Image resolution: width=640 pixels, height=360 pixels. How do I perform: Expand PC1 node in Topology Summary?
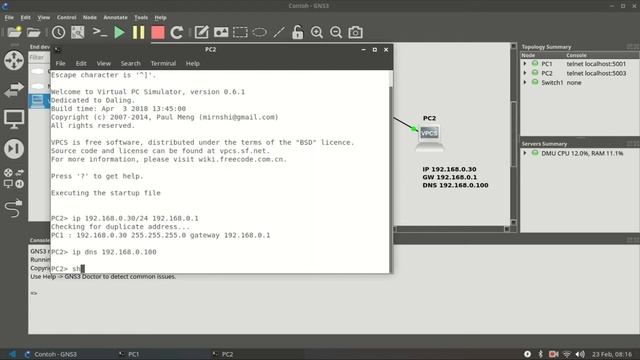(x=525, y=64)
